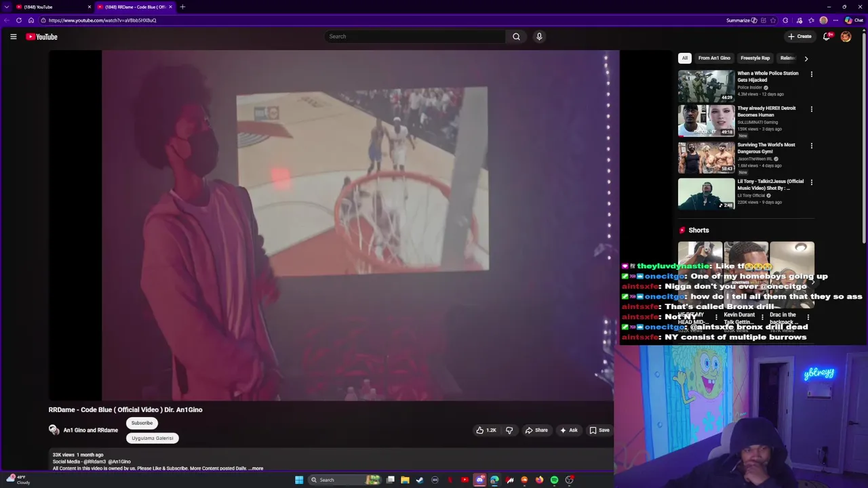Open Copilot Chat in the browser

coord(854,20)
